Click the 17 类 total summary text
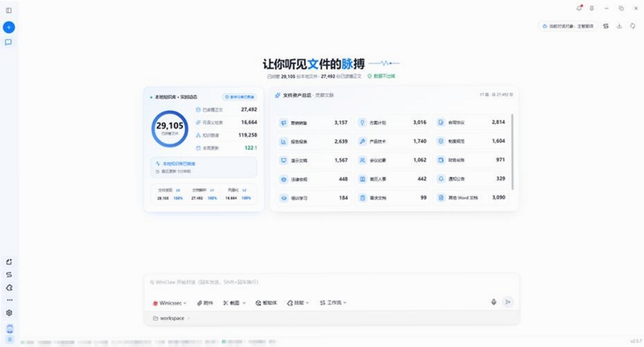Viewport: 644px width, 347px height. [x=496, y=95]
